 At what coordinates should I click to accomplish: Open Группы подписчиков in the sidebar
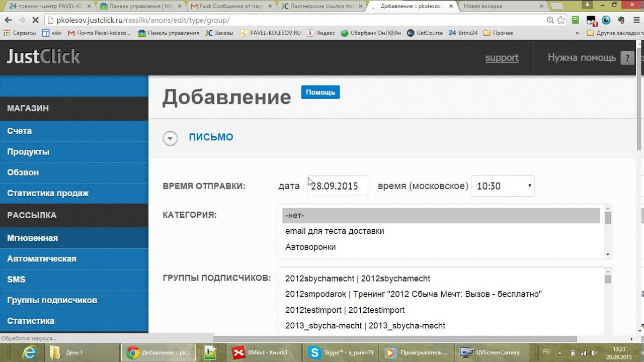point(74,300)
